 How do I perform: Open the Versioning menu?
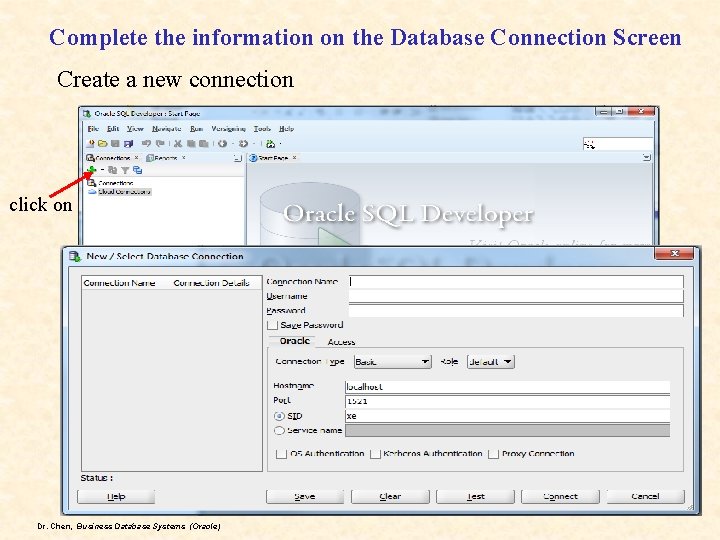tap(229, 129)
